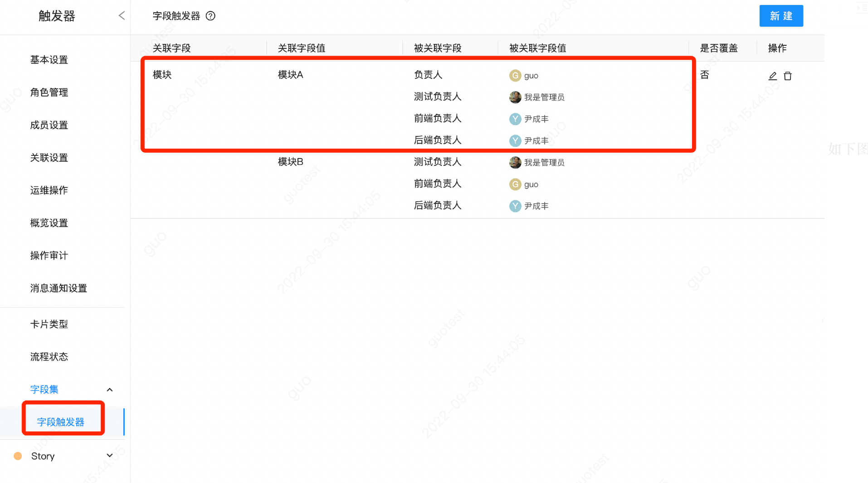
Task: Click the delete trash icon on 模块A row
Action: pyautogui.click(x=788, y=76)
